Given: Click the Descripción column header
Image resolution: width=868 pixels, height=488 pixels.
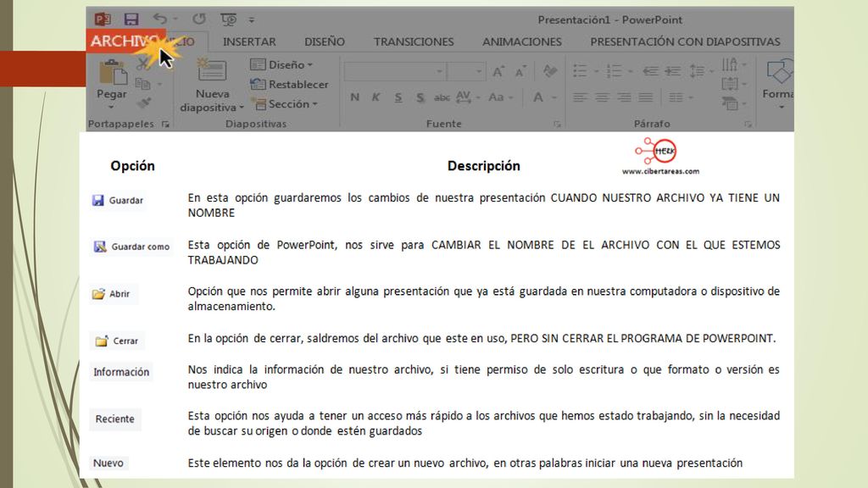Looking at the screenshot, I should coord(483,166).
